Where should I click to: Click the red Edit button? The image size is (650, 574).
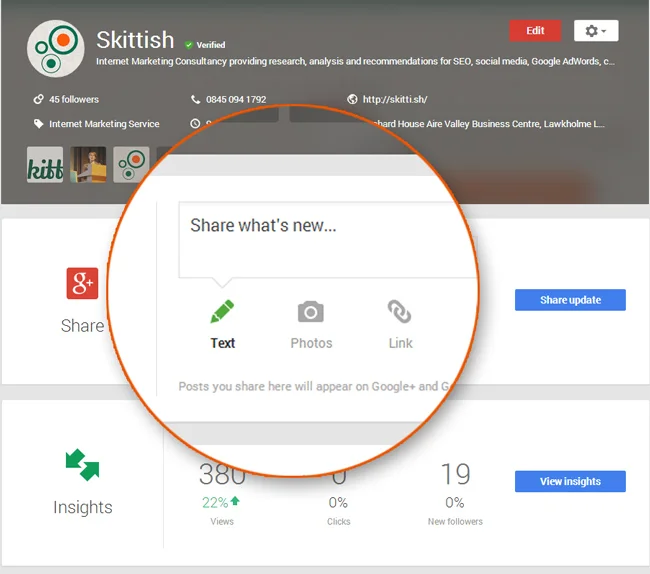[x=535, y=31]
